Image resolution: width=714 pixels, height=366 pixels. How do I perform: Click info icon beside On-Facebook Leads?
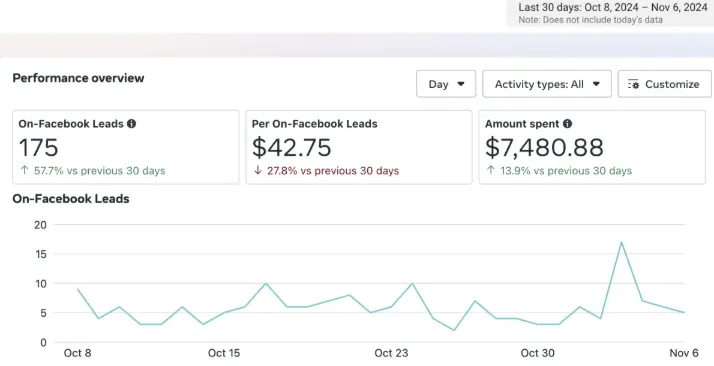point(132,124)
